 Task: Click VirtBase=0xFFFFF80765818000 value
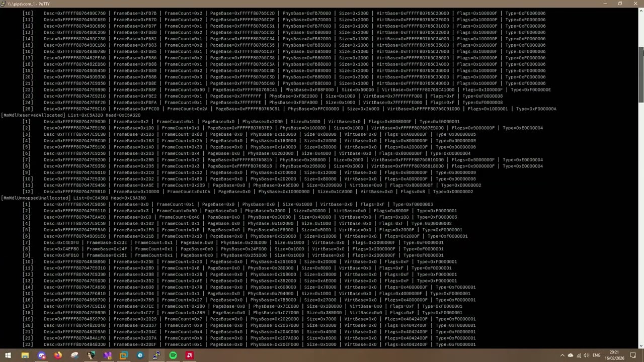click(408, 166)
